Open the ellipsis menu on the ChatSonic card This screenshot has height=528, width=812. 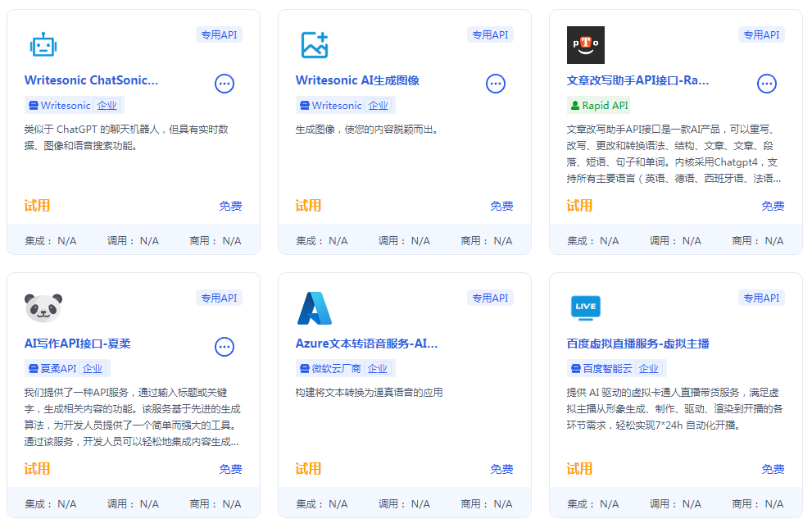[224, 84]
